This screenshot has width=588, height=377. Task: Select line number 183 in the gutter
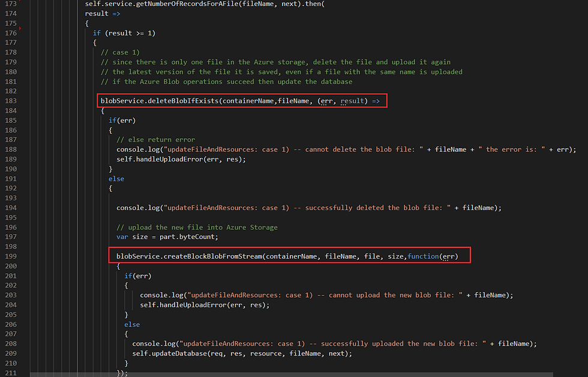click(11, 101)
